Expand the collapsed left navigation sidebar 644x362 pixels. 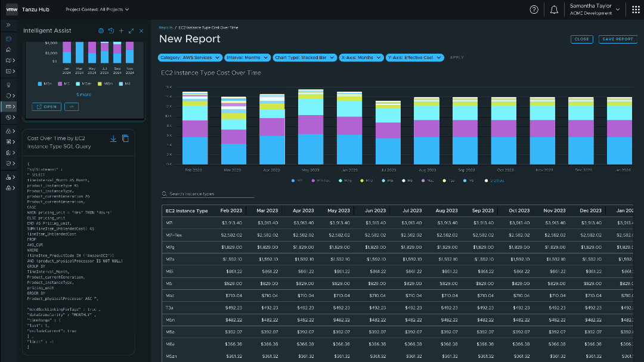point(8,25)
